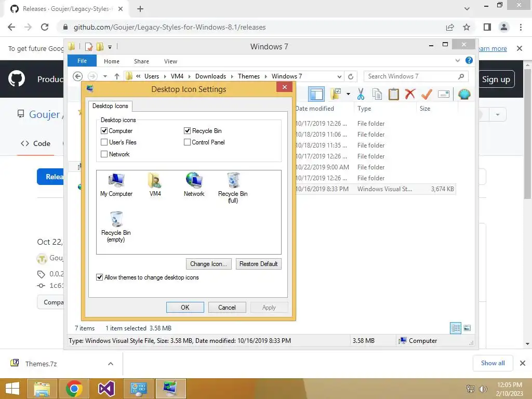Open the Home ribbon tab
Viewport: 532px width, 399px height.
click(x=112, y=61)
